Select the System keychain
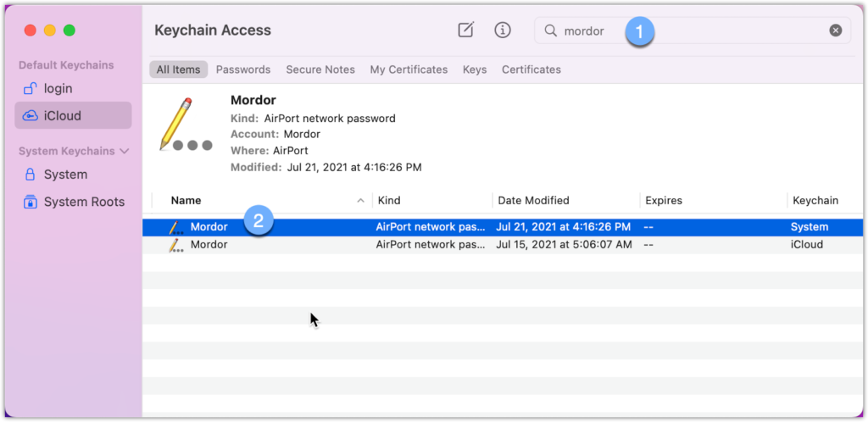Screen dimensions: 868x422 point(73,175)
